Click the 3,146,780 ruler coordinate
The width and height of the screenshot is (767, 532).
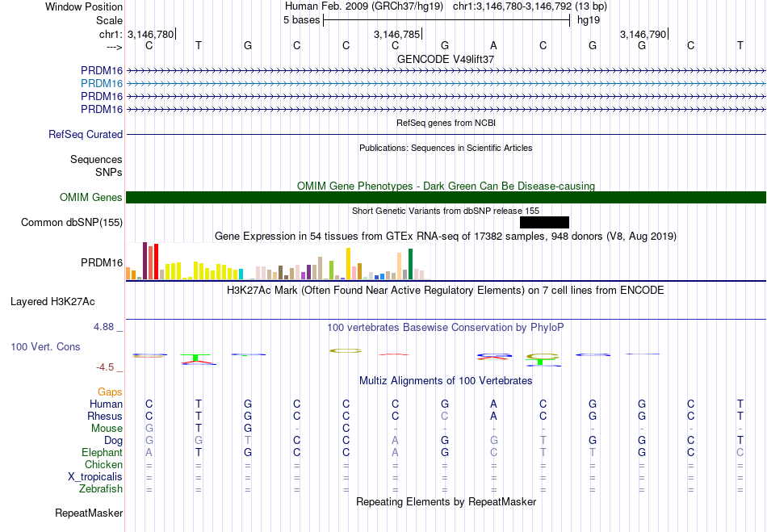[151, 34]
